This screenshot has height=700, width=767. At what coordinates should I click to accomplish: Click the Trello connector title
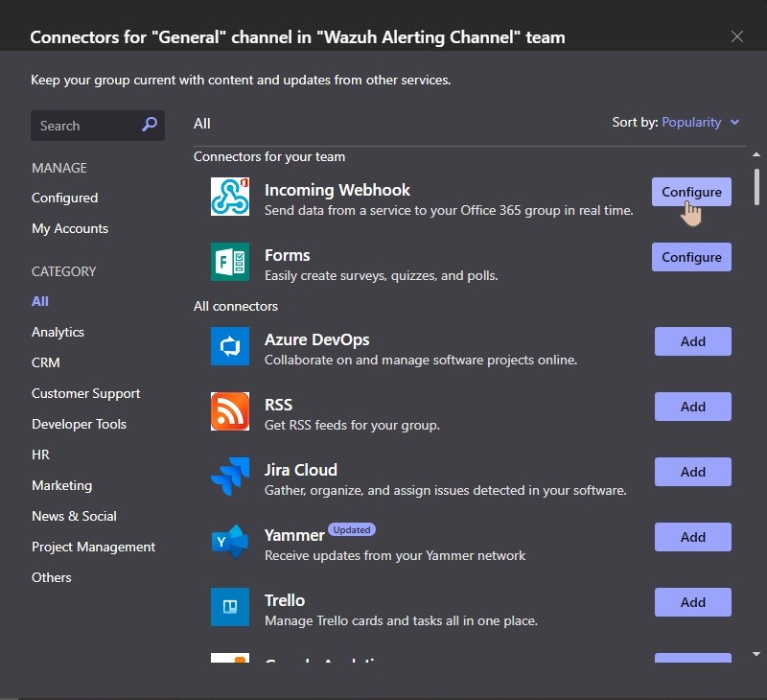(285, 600)
